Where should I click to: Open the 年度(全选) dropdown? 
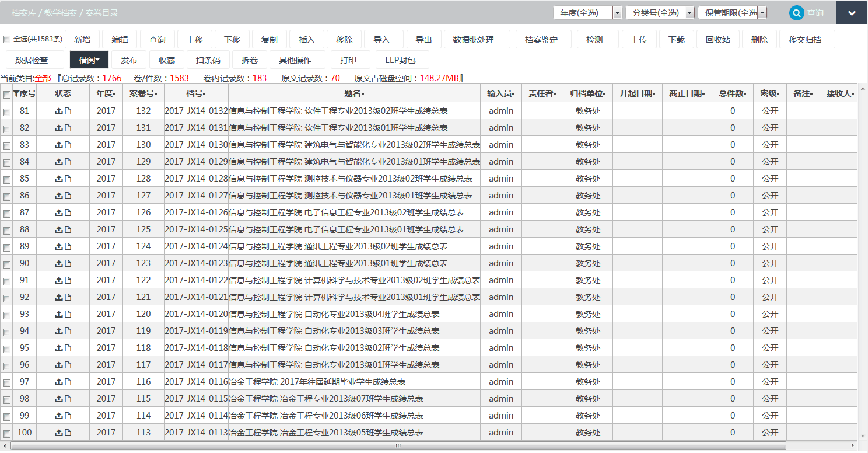tap(587, 13)
